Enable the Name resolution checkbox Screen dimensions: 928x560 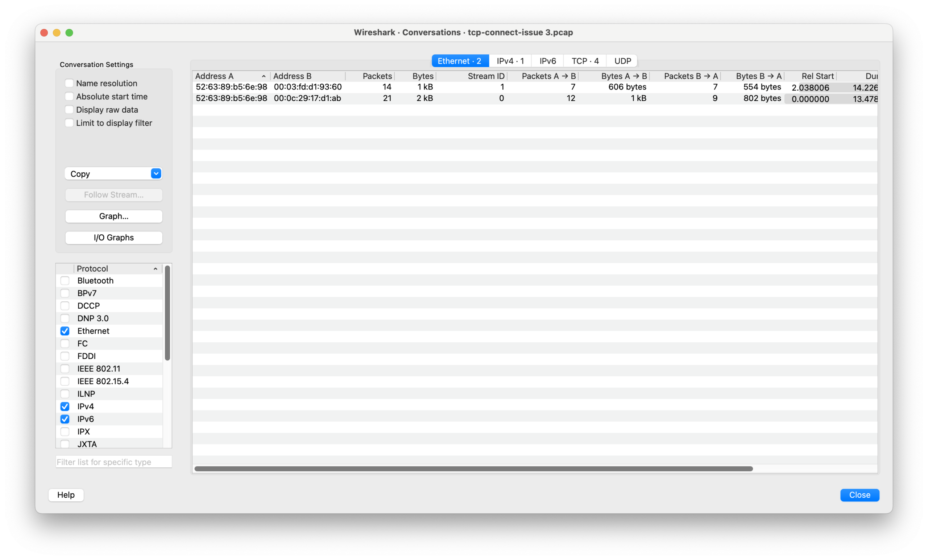pyautogui.click(x=69, y=83)
